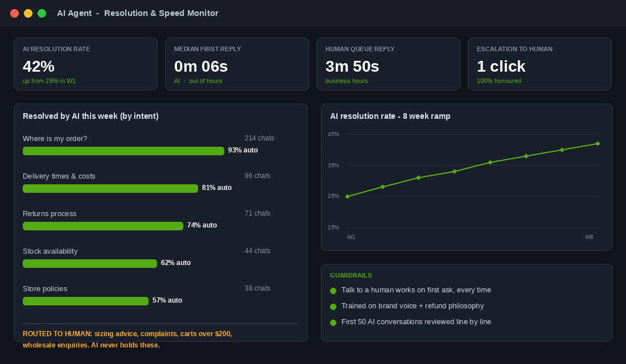Click the orange 'ROUTED TO HUMAN' notice
This screenshot has height=364, width=626.
[x=127, y=339]
